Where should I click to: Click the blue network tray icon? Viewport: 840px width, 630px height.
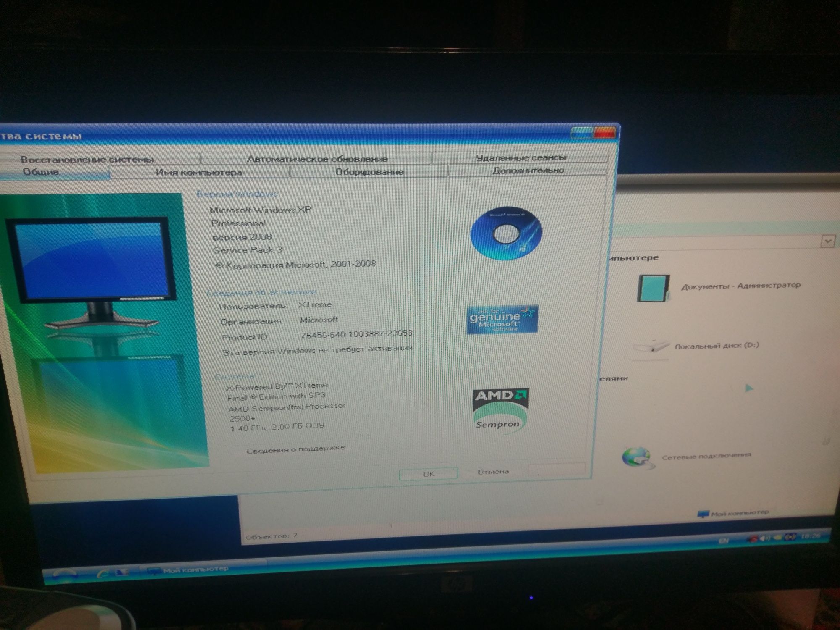tap(791, 537)
